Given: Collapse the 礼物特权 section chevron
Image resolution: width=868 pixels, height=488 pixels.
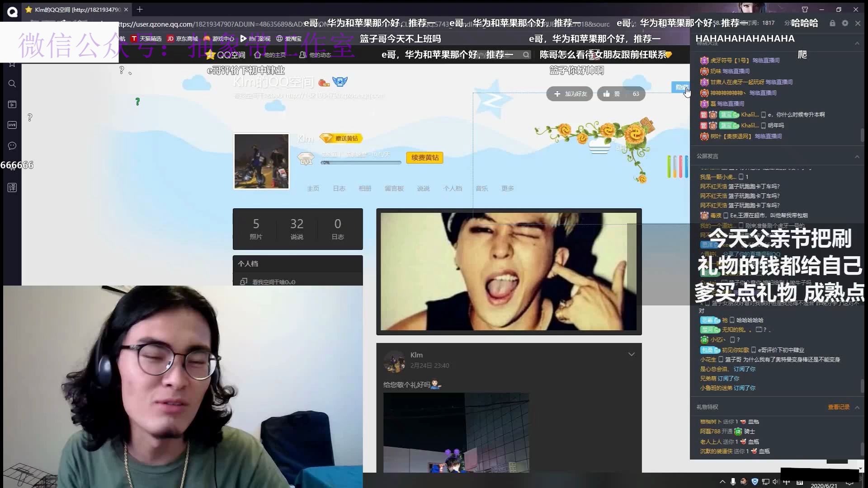Looking at the screenshot, I should pyautogui.click(x=857, y=407).
